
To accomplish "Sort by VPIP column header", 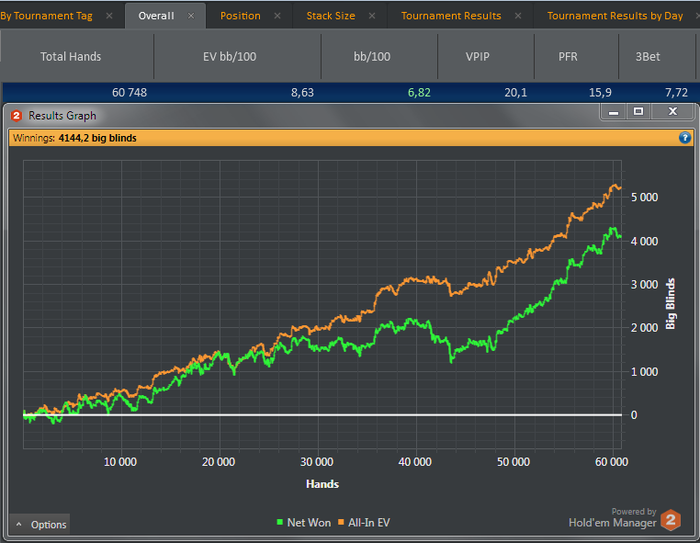I will [x=486, y=57].
